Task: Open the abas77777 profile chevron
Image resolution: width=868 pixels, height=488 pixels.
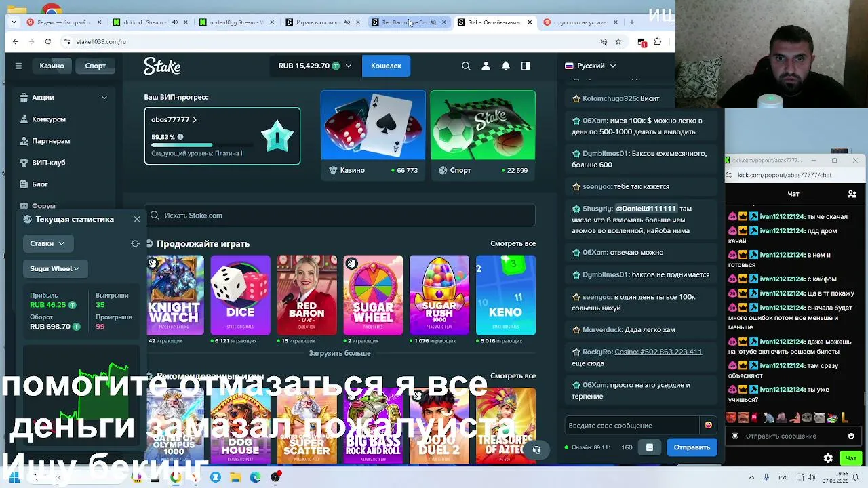Action: click(x=195, y=119)
